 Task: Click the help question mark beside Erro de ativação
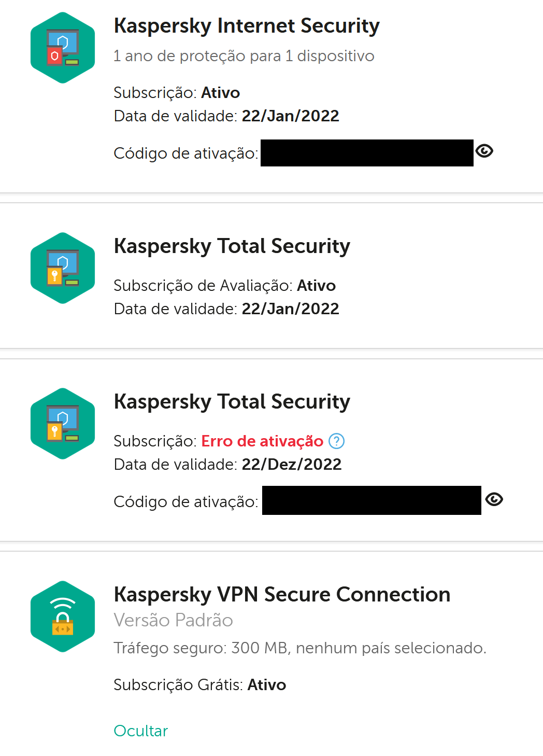coord(337,441)
